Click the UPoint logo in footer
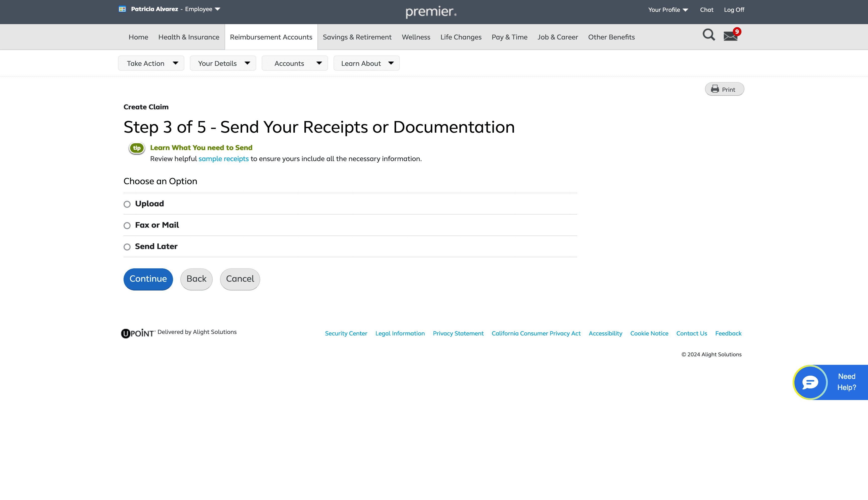Screen dimensions: 868x500 tap(138, 333)
